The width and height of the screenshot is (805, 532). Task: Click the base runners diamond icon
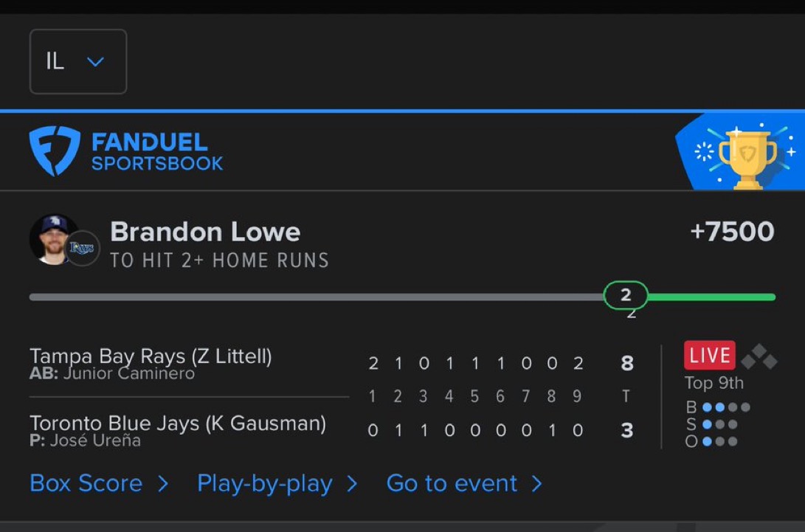click(x=759, y=356)
